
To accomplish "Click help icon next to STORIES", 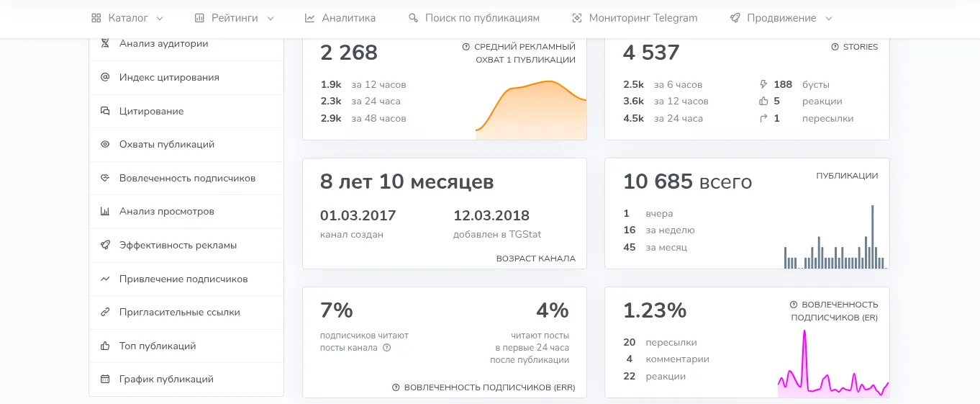I will (x=835, y=47).
